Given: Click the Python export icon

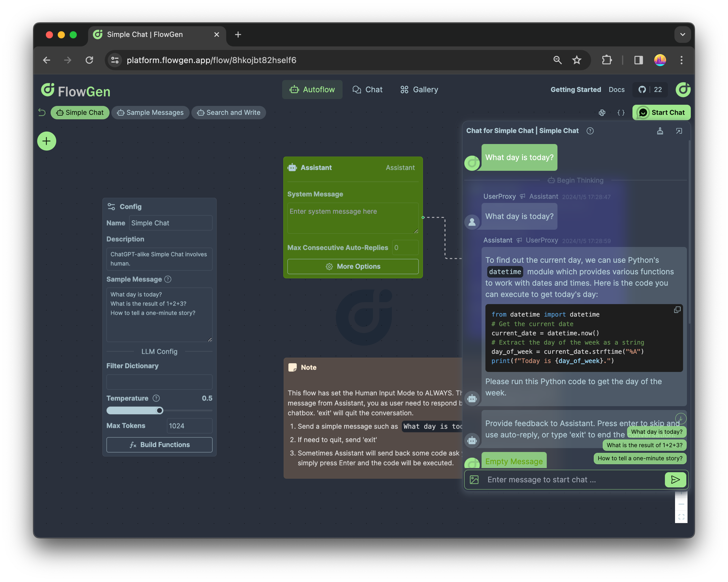Looking at the screenshot, I should click(x=602, y=113).
